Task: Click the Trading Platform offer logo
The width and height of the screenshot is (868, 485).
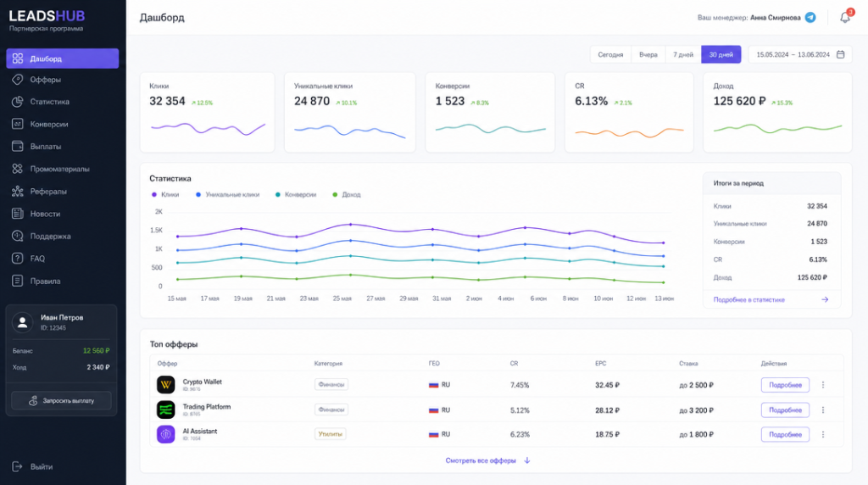Action: click(165, 410)
